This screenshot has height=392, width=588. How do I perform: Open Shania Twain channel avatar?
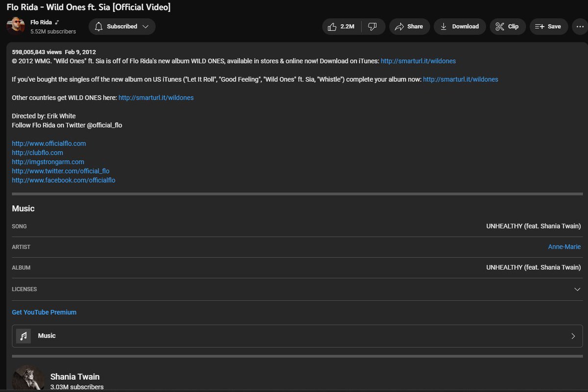[28, 378]
